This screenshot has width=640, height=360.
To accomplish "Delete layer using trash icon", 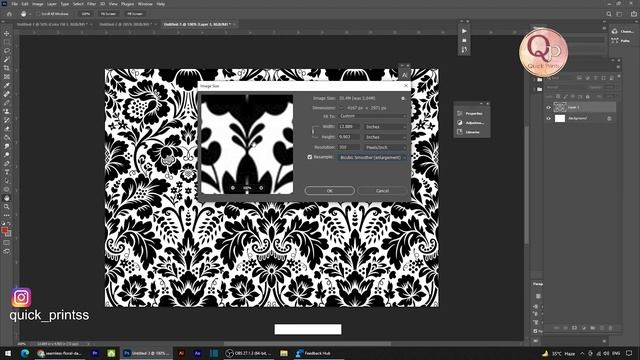I will click(x=611, y=328).
